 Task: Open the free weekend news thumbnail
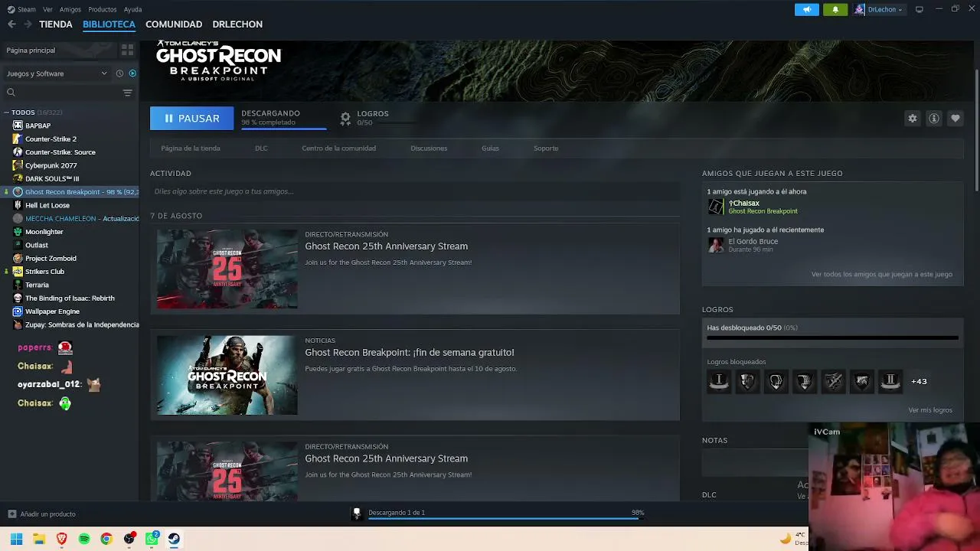227,375
